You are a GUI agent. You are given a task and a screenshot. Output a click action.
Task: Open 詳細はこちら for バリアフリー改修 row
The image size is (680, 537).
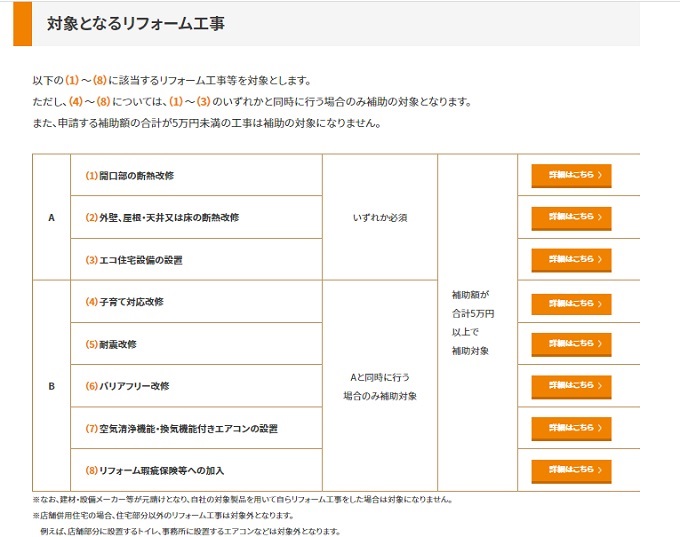pos(571,386)
